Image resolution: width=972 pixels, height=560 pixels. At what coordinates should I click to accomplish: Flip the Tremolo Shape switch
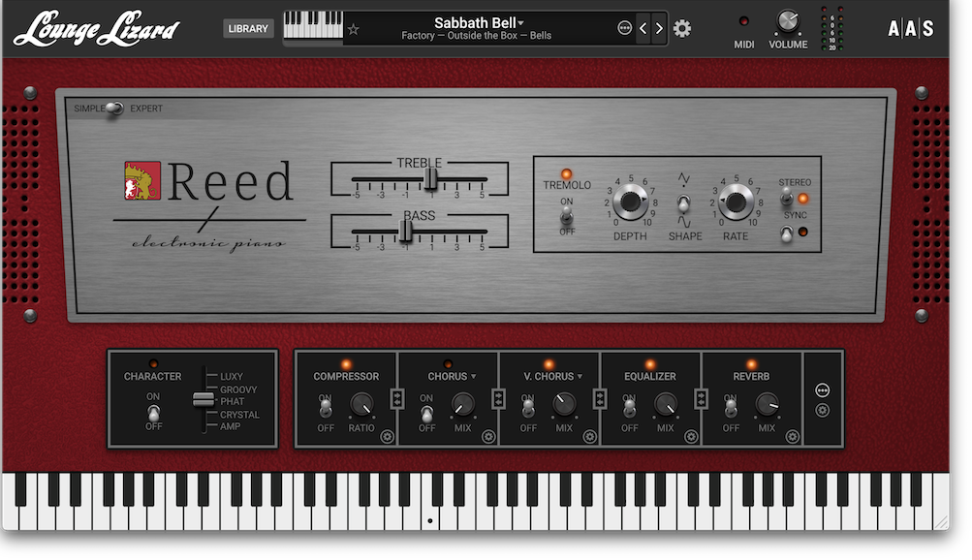[684, 202]
